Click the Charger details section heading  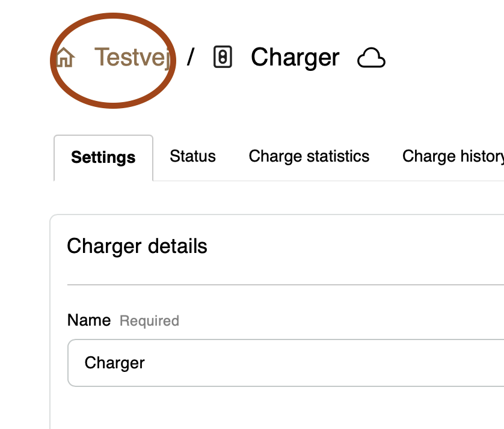point(137,246)
